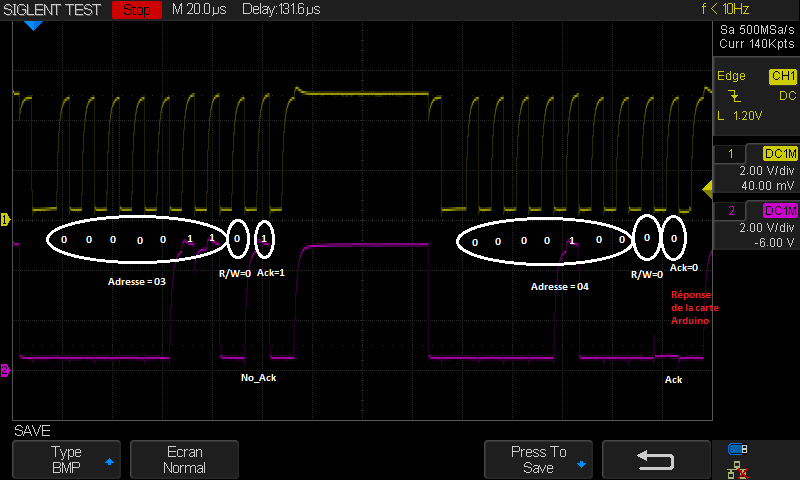Expand the Press To Save softkey
Viewport: 800px width, 480px height.
538,459
